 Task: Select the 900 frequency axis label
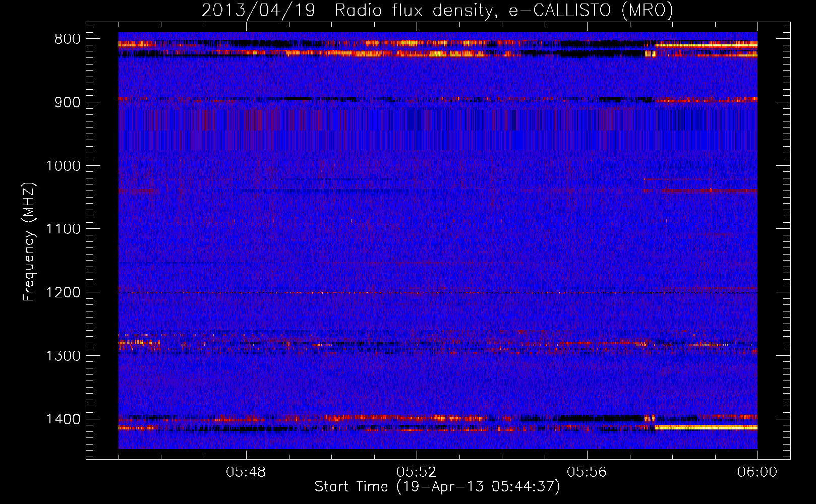[x=68, y=102]
